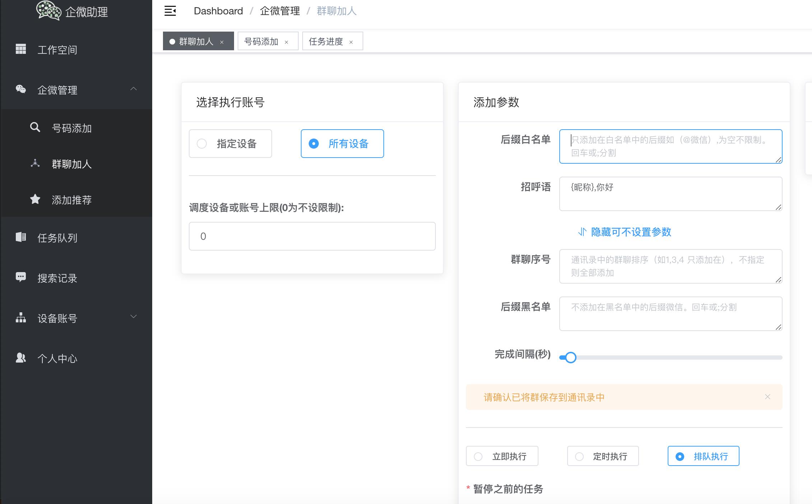Click the sort arrows icon beside 隐藏可不设置参数
The image size is (812, 504).
click(582, 232)
